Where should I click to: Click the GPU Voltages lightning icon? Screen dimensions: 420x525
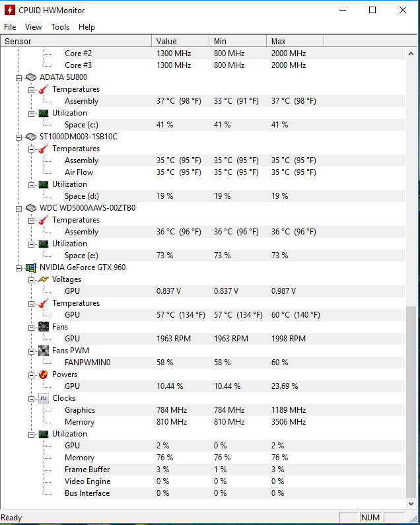coord(43,279)
